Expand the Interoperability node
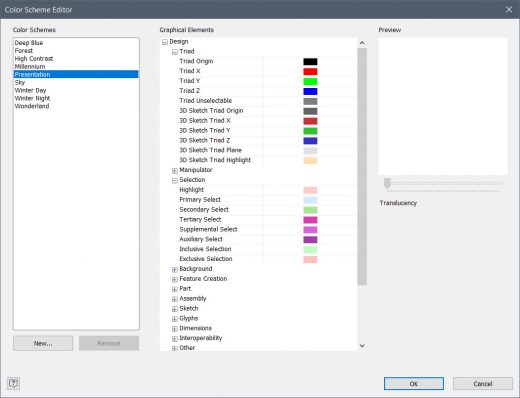520x398 pixels. click(175, 339)
